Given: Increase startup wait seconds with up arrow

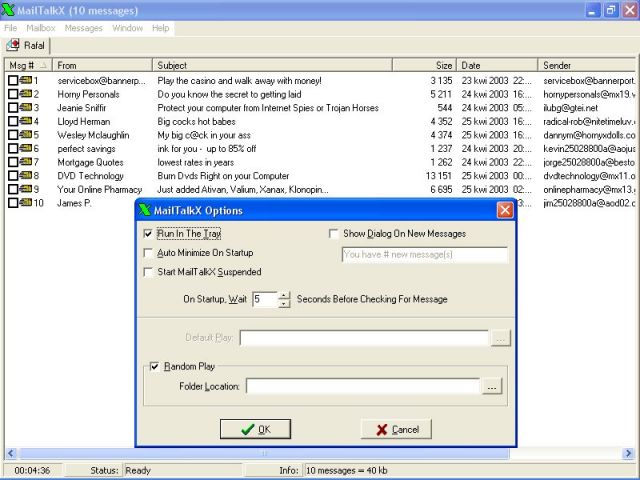Looking at the screenshot, I should pos(284,296).
